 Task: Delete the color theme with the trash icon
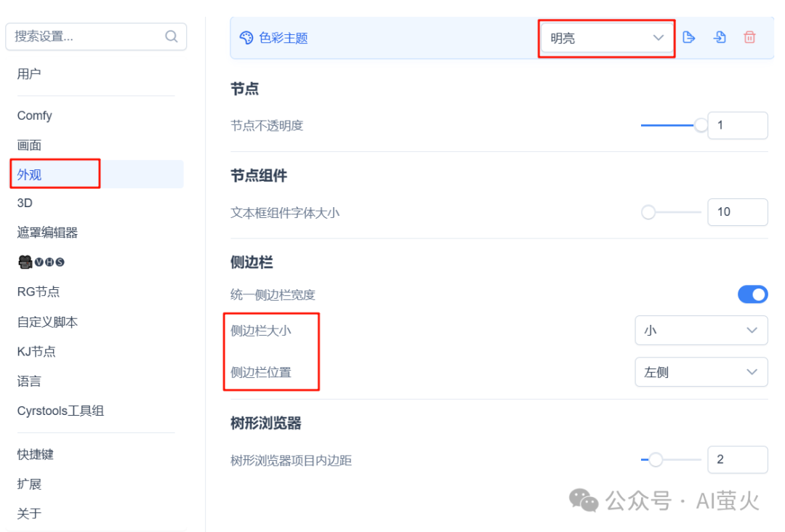(749, 38)
